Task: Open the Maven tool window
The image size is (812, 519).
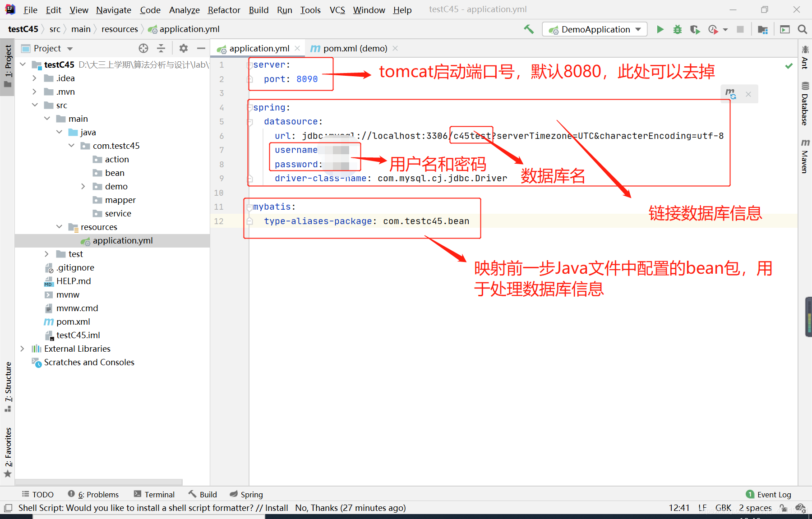Action: 805,156
